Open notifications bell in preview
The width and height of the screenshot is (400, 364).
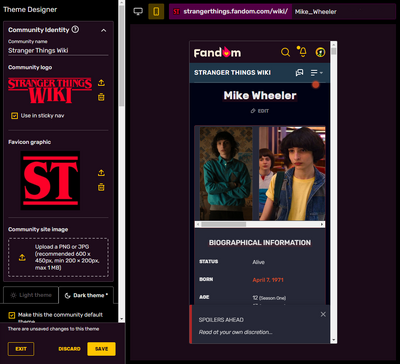(302, 52)
